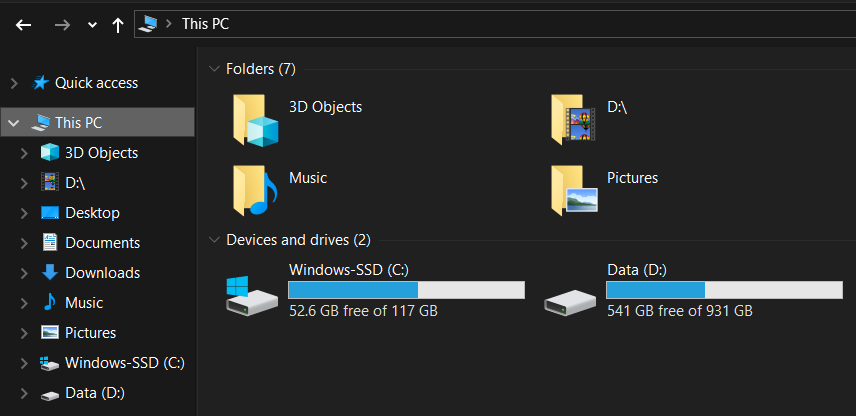Click the computer icon in address bar
The height and width of the screenshot is (416, 856).
point(148,23)
